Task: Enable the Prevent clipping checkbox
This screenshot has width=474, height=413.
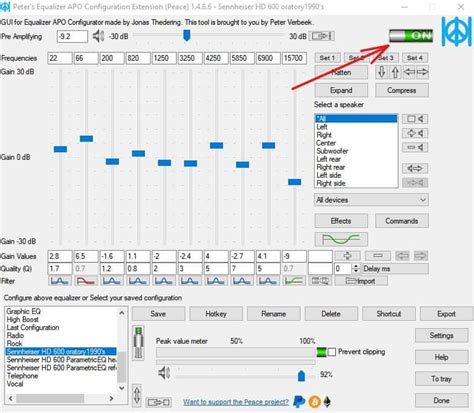Action: click(332, 352)
